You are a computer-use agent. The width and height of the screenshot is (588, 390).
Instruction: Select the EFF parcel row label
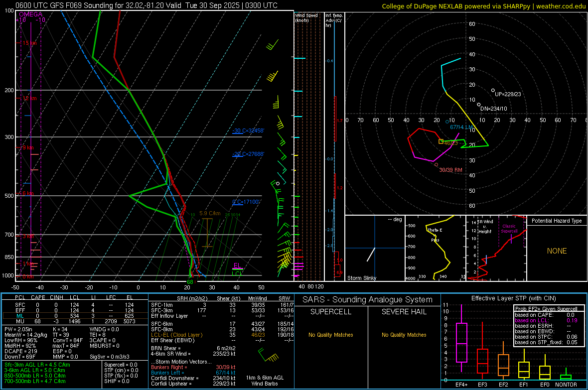pos(20,310)
